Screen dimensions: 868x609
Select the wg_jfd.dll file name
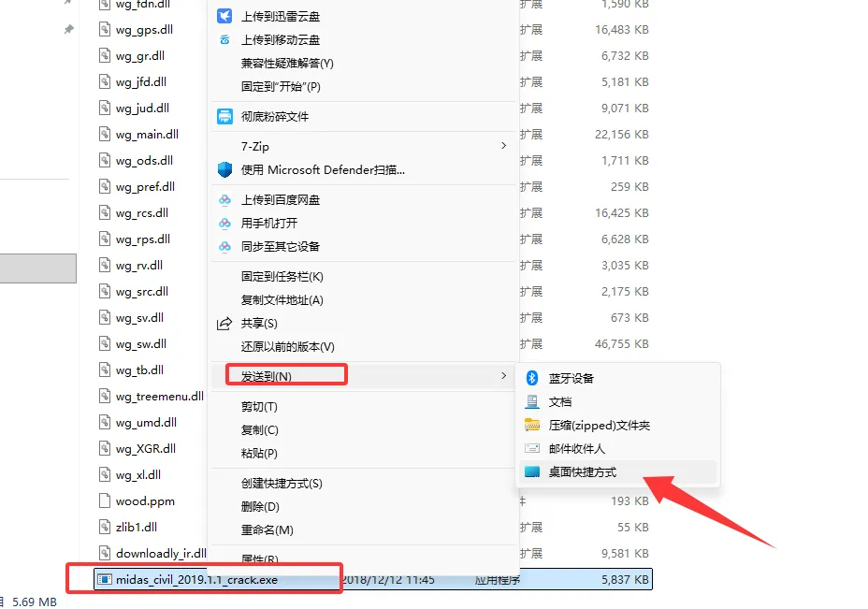[141, 82]
